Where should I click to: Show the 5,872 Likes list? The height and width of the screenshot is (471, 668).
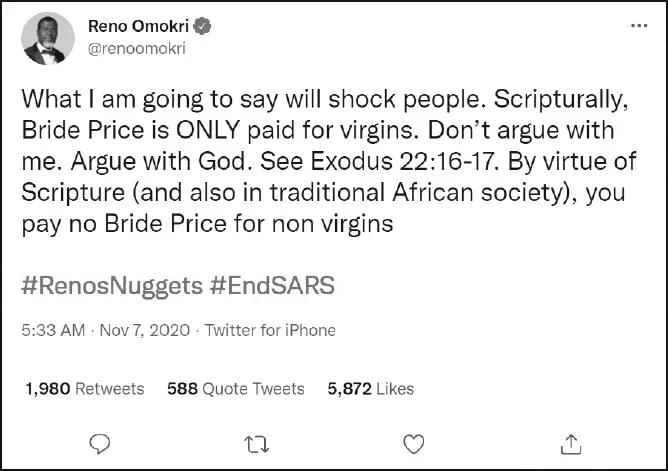point(370,389)
